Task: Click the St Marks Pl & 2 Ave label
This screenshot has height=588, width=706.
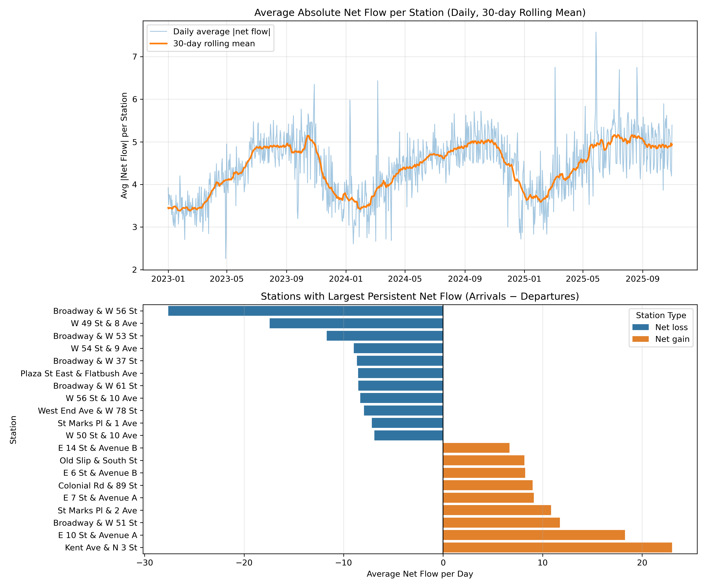Action: click(97, 510)
